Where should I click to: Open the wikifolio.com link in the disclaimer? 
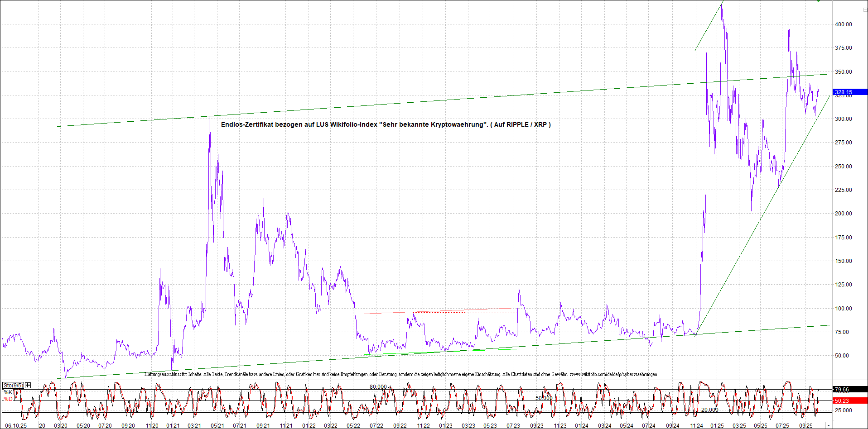click(x=613, y=374)
